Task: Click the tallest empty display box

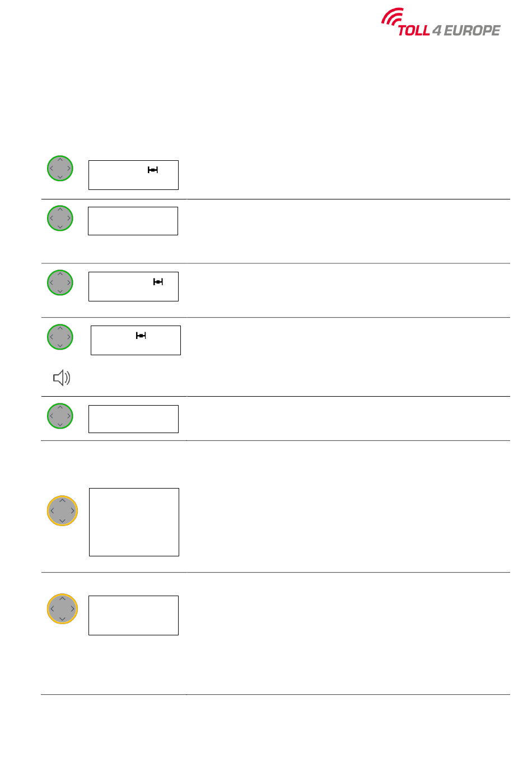Action: pyautogui.click(x=134, y=522)
